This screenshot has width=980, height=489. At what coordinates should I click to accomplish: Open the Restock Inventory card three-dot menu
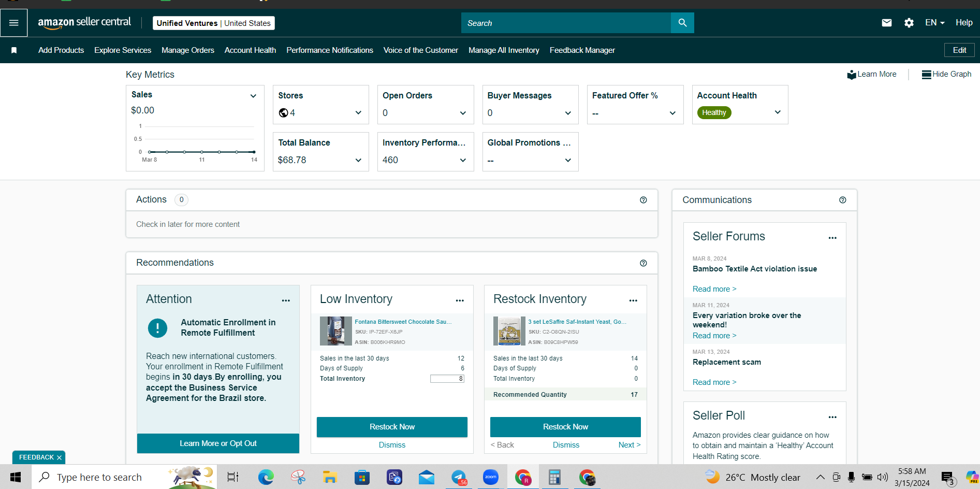pos(633,300)
